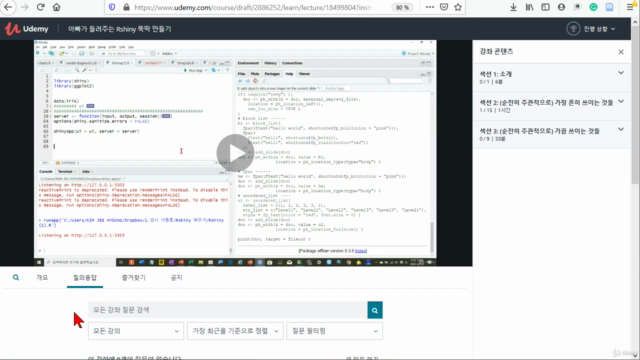Click the 강좌 콘텐츠 heading
The width and height of the screenshot is (640, 360).
496,51
